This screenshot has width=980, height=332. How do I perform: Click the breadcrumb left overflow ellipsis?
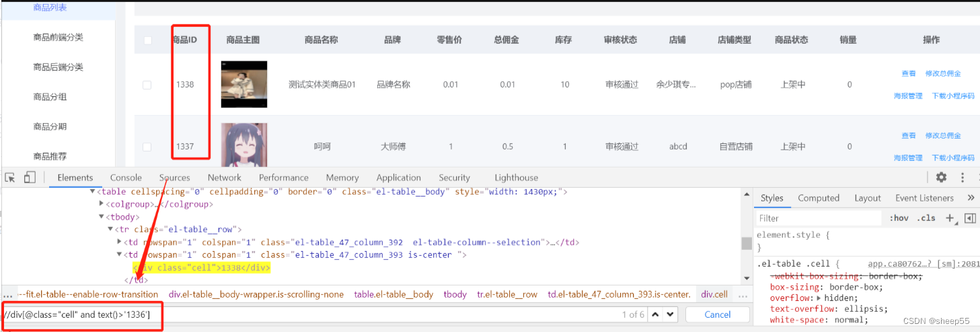7,295
